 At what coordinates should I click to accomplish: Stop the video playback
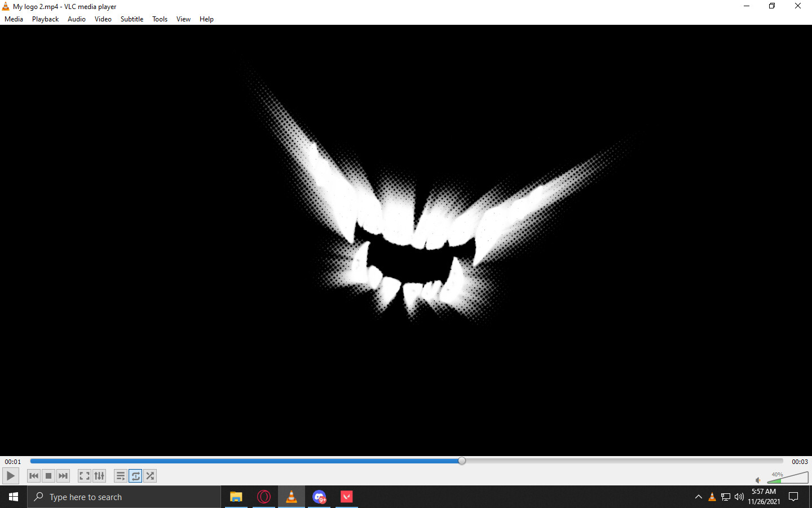[x=48, y=476]
